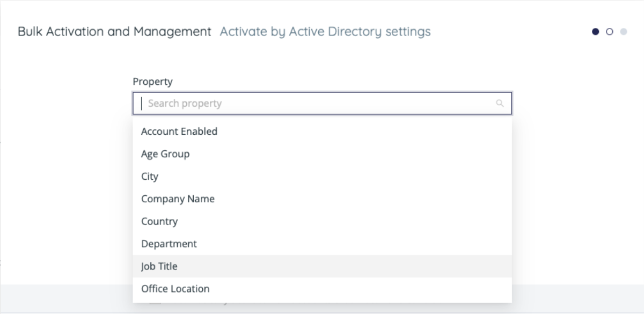
Task: Click the Bulk Activation and Management heading
Action: (114, 32)
